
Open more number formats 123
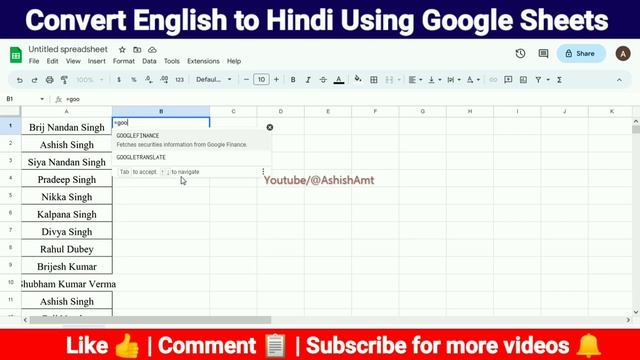180,80
